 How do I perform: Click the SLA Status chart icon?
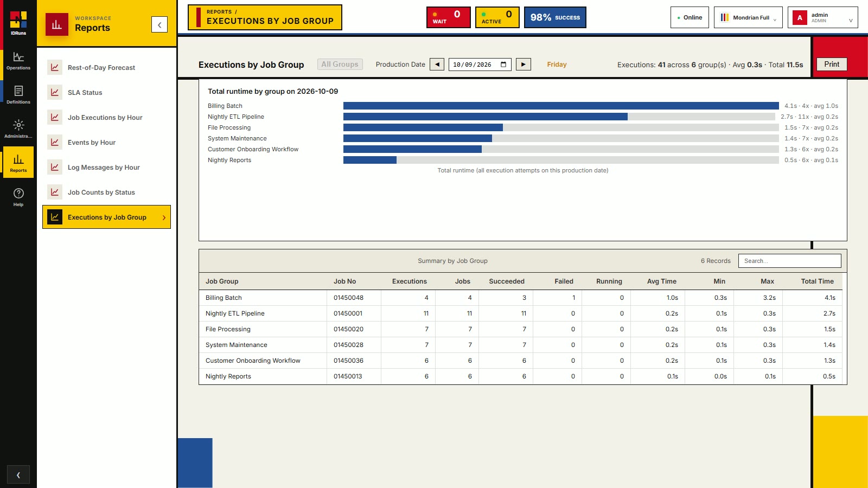click(55, 92)
